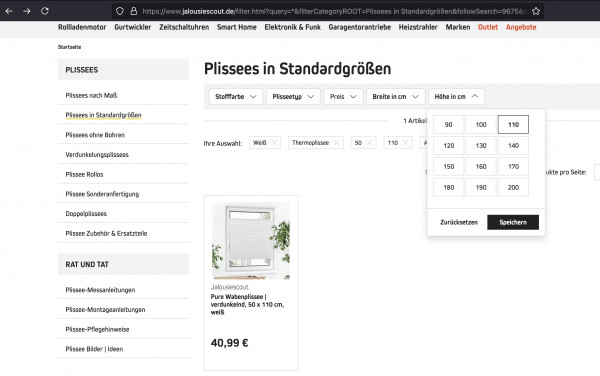Viewport: 600px width, 376px height.
Task: Follow the Startseite breadcrumb link
Action: [x=69, y=47]
